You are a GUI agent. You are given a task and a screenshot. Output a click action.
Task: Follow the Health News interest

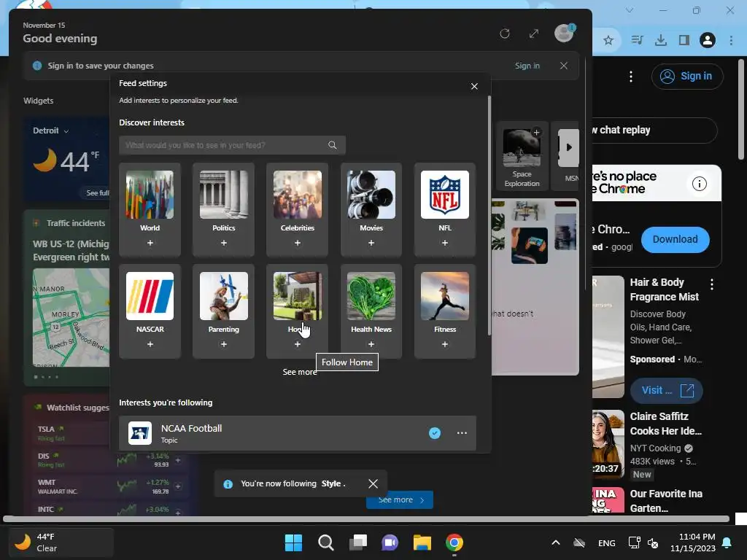371,344
